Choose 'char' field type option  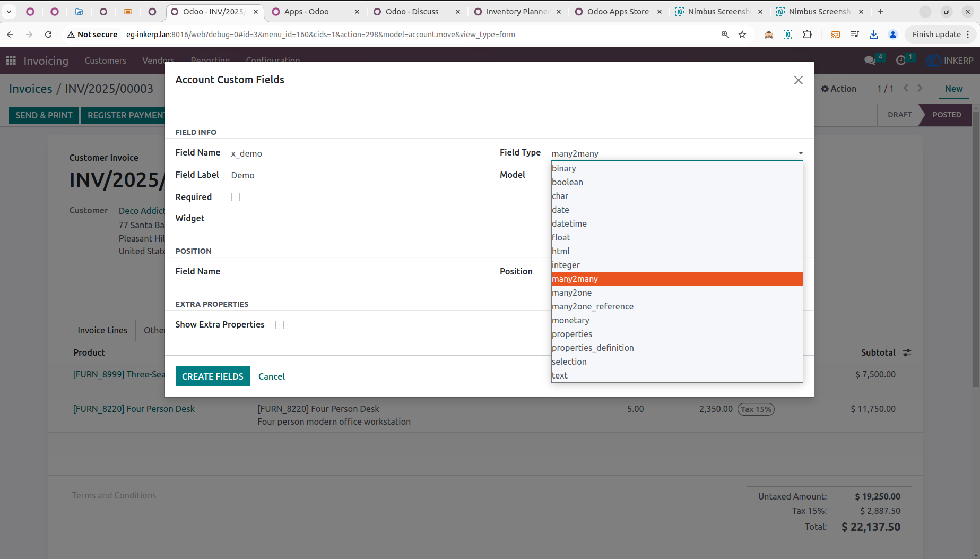(677, 196)
